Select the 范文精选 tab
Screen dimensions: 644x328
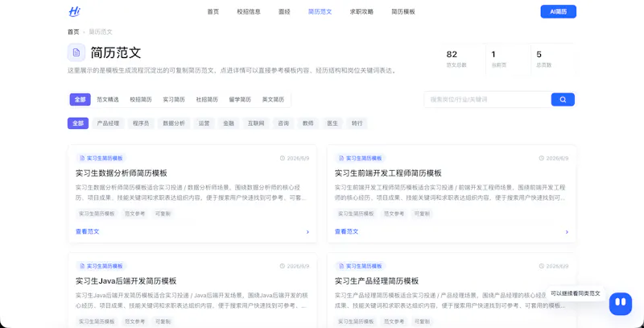point(108,99)
